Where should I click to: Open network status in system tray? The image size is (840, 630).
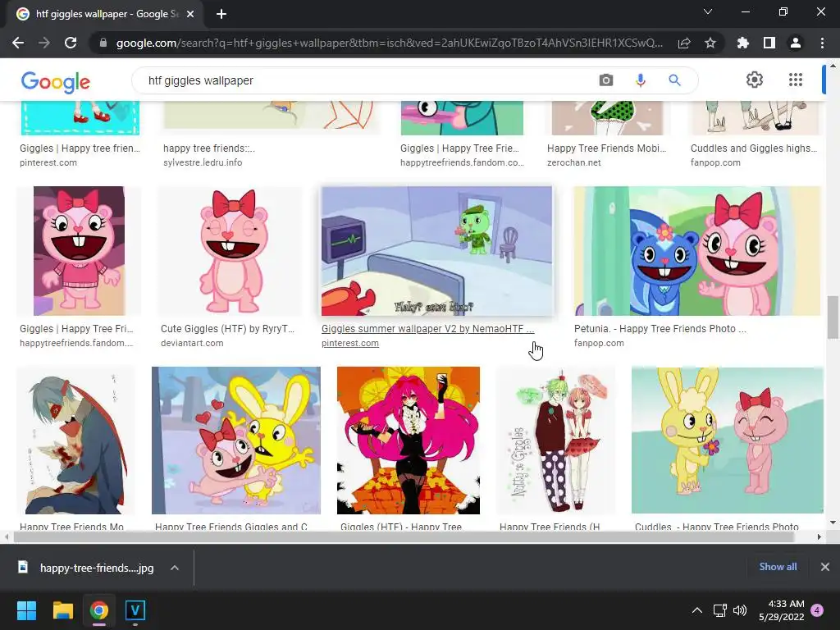pos(720,610)
